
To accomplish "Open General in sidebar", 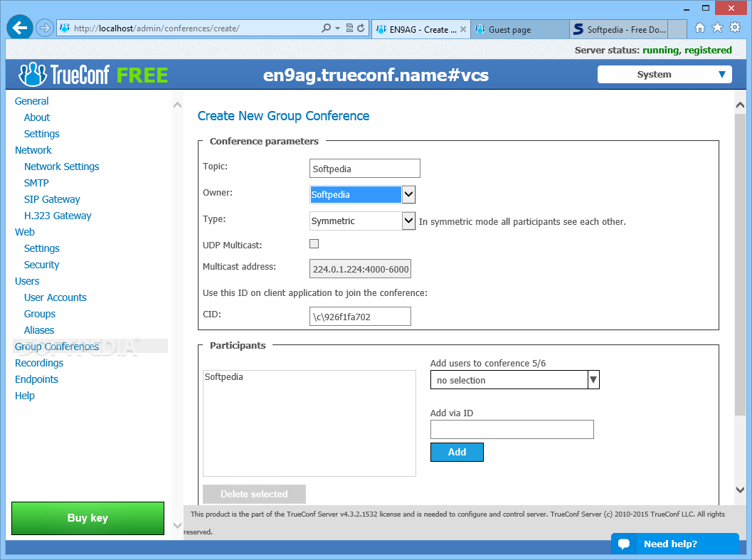I will 31,101.
